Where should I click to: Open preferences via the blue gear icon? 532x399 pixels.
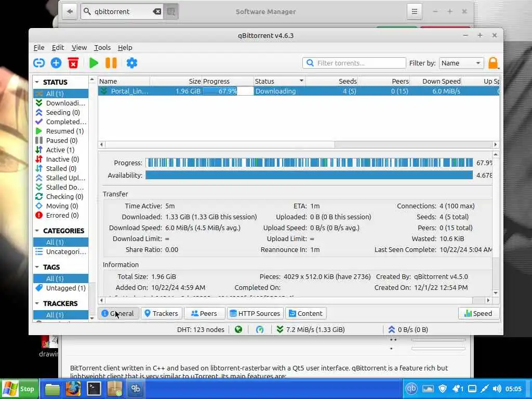[131, 63]
